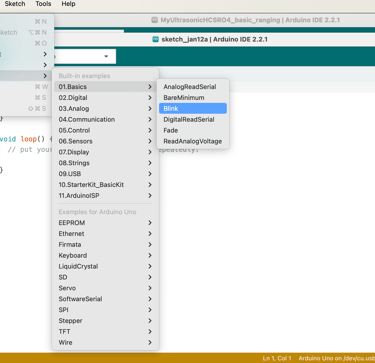Expand the 02.Digital examples submenu
Viewport: 375px width, 363px height.
[x=105, y=98]
